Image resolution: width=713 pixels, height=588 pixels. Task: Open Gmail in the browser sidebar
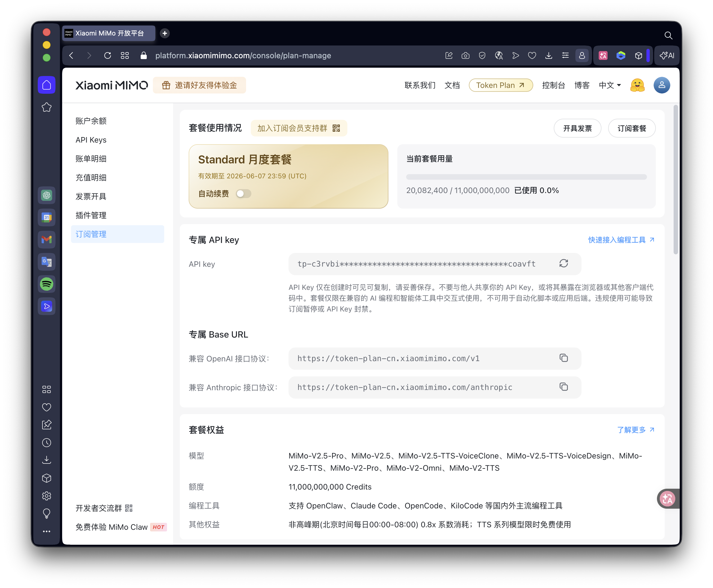pyautogui.click(x=46, y=239)
